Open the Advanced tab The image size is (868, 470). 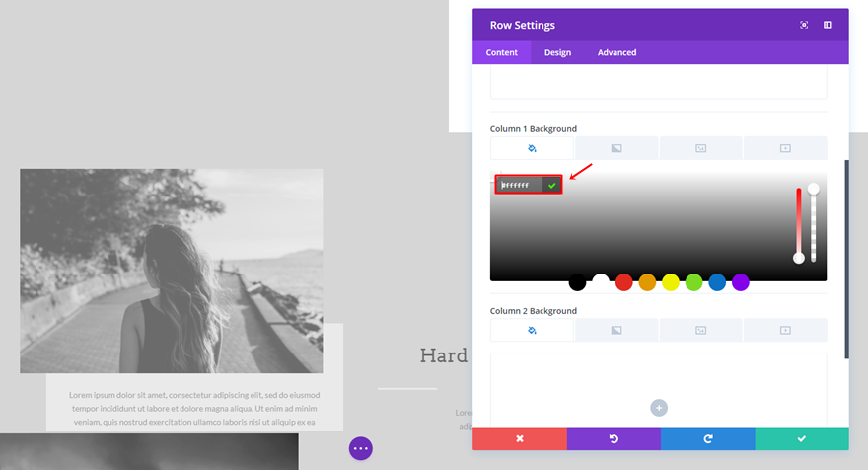[x=616, y=52]
